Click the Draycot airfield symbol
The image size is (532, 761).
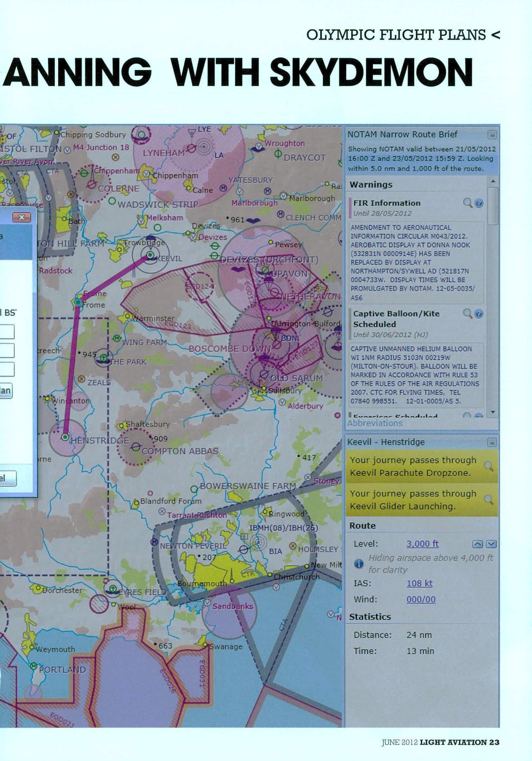click(x=278, y=154)
